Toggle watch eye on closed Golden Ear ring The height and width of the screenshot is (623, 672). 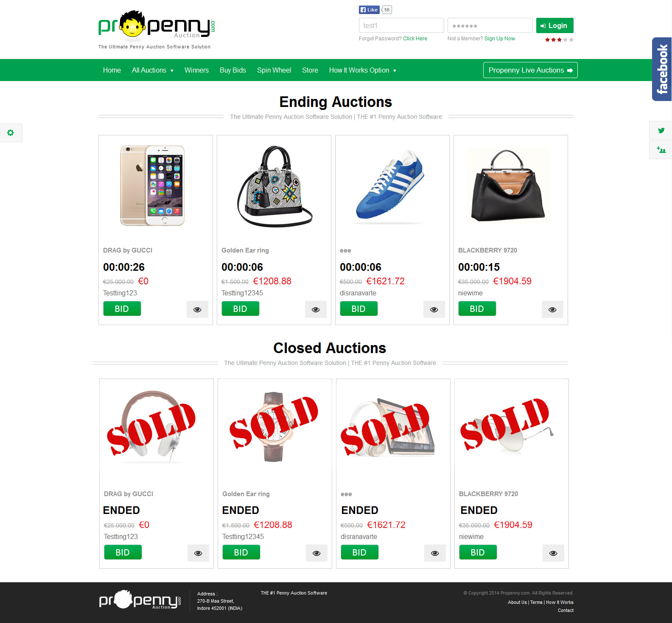(x=316, y=553)
